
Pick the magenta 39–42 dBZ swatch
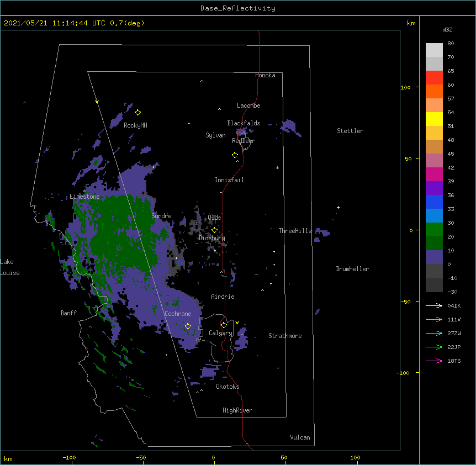tap(434, 174)
